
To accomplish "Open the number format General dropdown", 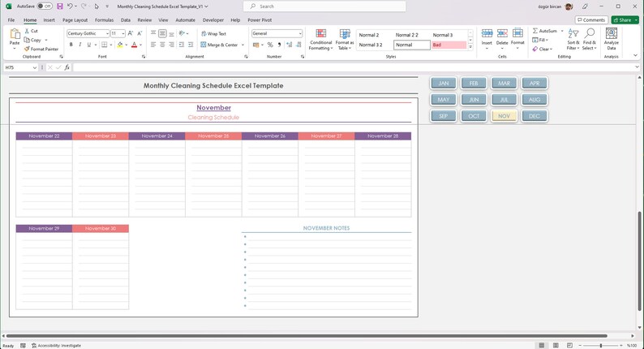I will pyautogui.click(x=300, y=34).
